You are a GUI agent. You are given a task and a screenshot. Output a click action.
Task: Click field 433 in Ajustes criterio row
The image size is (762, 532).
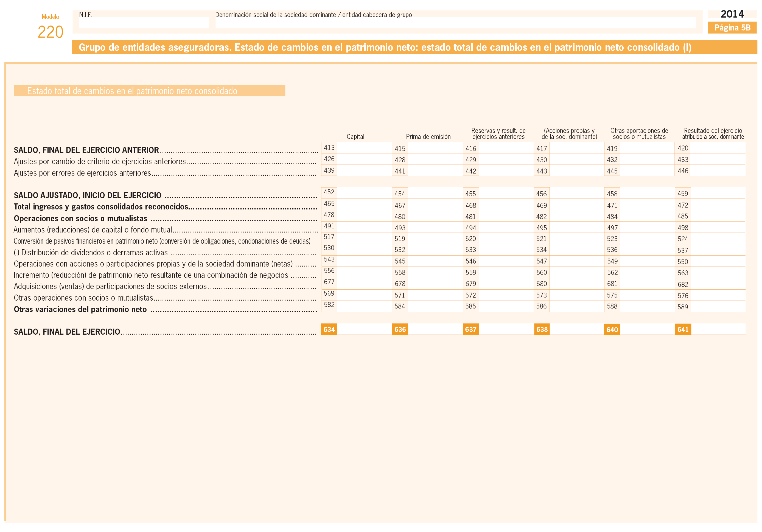(x=718, y=159)
